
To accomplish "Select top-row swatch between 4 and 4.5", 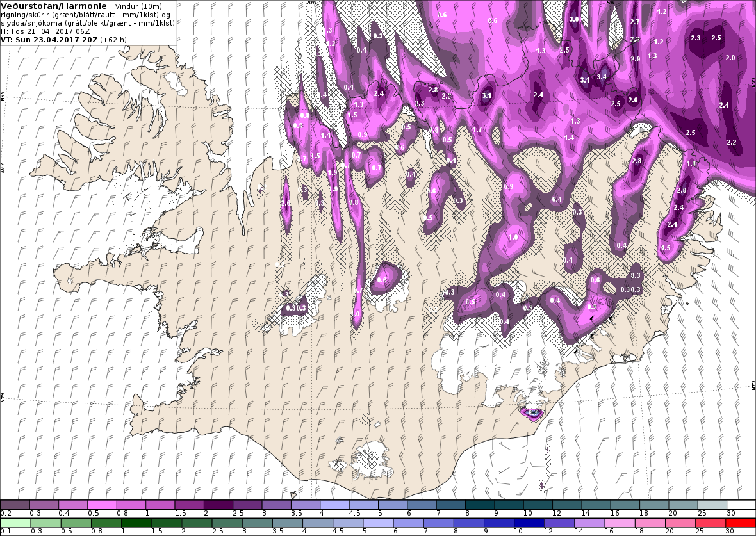I will [x=334, y=505].
